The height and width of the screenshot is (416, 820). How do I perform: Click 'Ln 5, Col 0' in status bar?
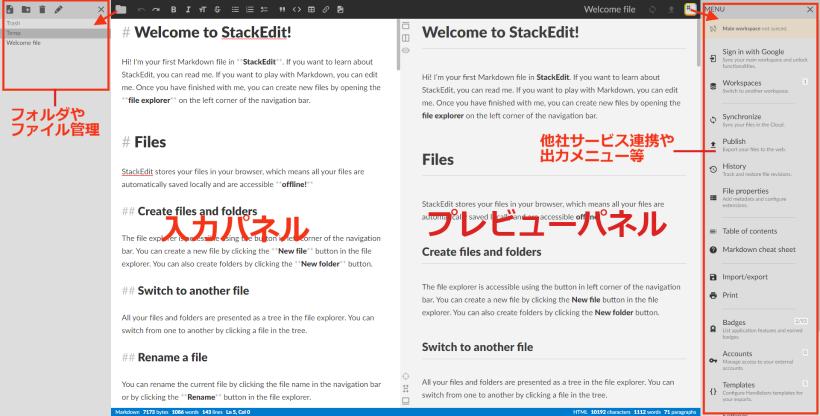[x=238, y=412]
